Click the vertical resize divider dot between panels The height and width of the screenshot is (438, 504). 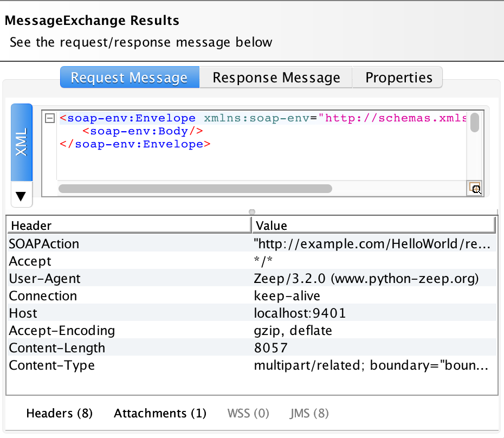pos(251,211)
